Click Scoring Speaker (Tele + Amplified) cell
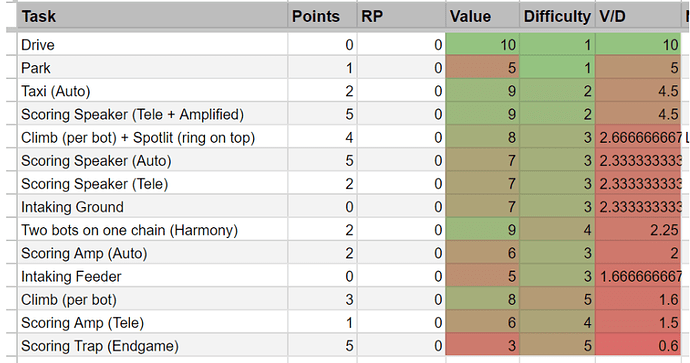The height and width of the screenshot is (363, 690). [x=153, y=114]
